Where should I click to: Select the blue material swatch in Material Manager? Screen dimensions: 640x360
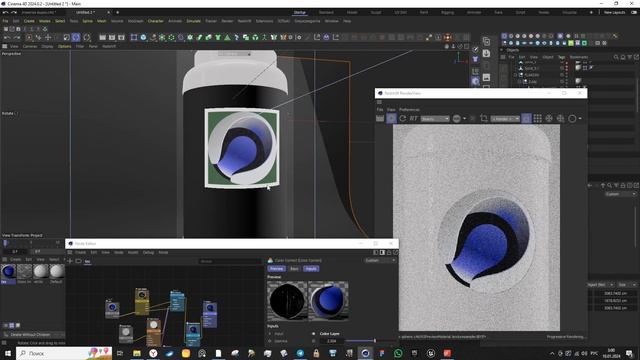[8, 271]
